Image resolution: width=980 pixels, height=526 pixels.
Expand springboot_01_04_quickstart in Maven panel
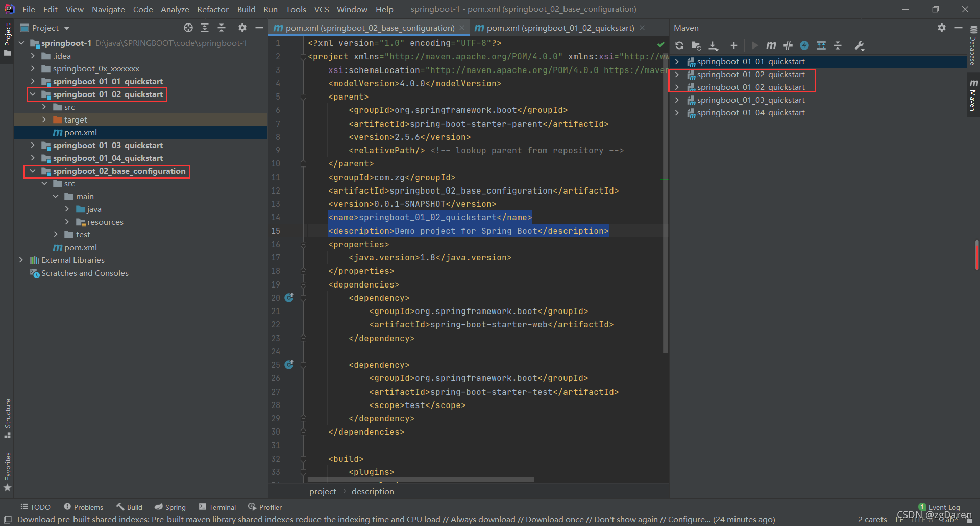tap(677, 112)
